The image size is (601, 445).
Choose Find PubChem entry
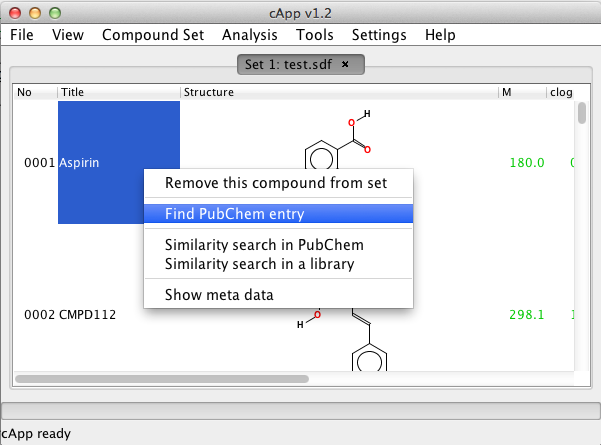[x=278, y=213]
